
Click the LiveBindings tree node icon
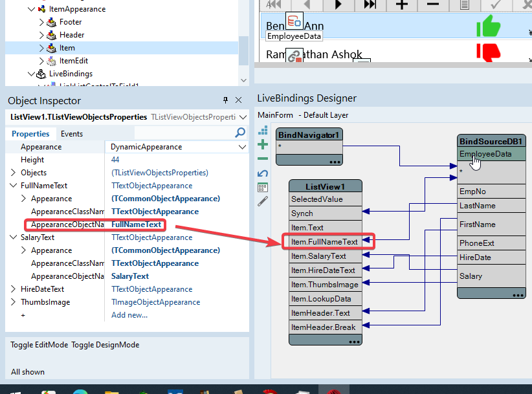[41, 74]
